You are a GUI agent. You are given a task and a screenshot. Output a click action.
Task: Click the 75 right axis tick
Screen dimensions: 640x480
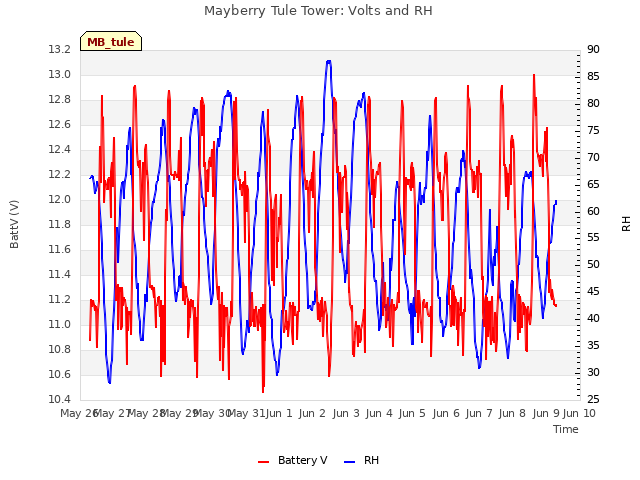coord(593,130)
